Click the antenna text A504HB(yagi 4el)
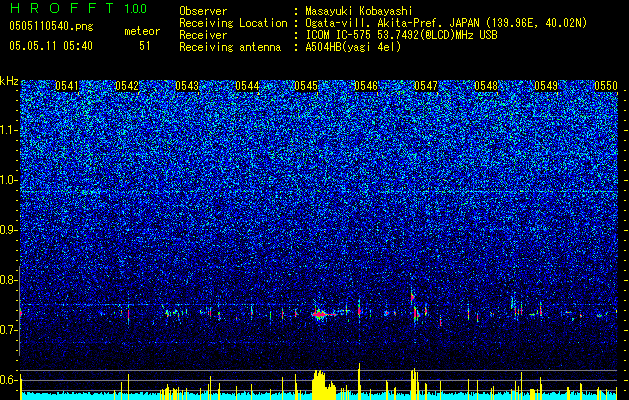629x400 pixels. click(x=353, y=47)
